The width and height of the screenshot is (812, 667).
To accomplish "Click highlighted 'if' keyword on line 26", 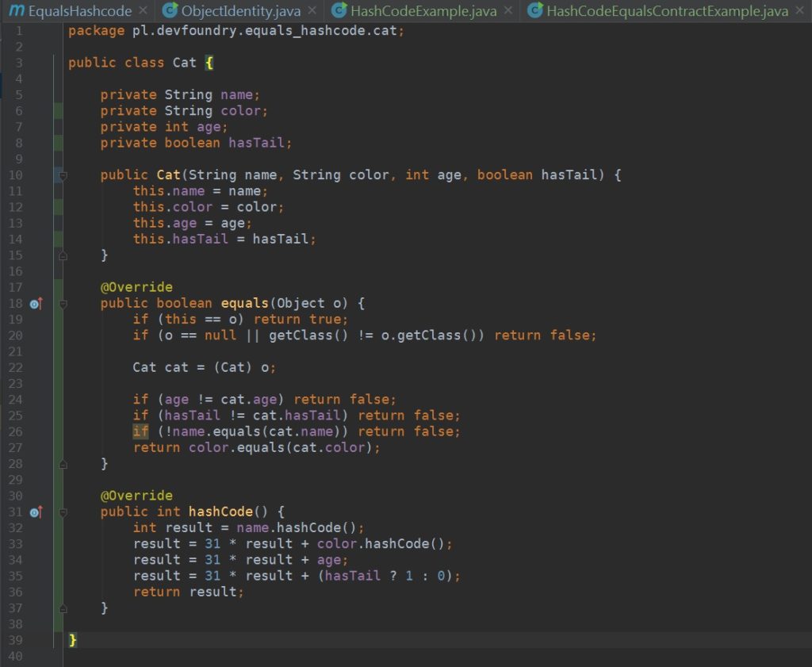I will 141,432.
